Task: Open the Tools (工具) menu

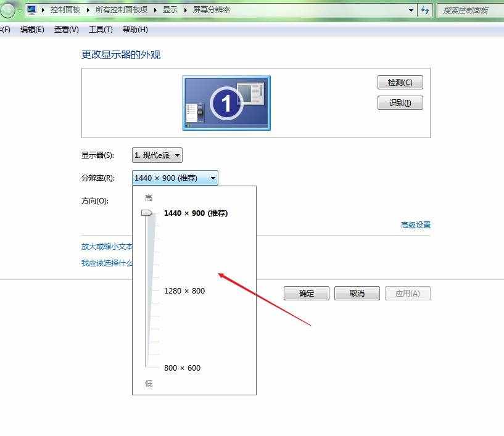Action: [101, 30]
